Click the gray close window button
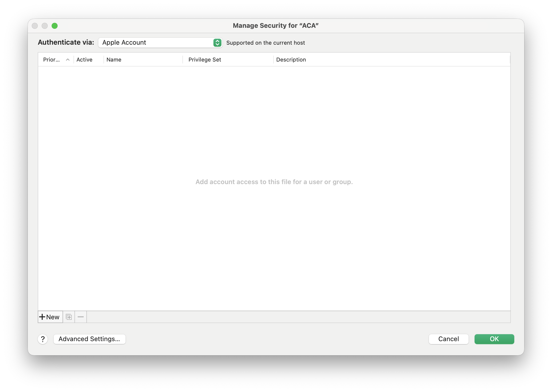Screen dimensions: 552x392 click(x=35, y=26)
